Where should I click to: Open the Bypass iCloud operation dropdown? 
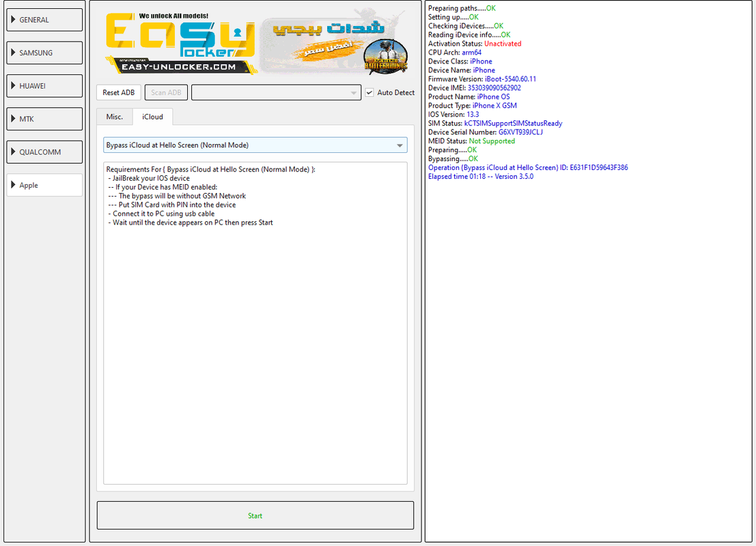255,145
